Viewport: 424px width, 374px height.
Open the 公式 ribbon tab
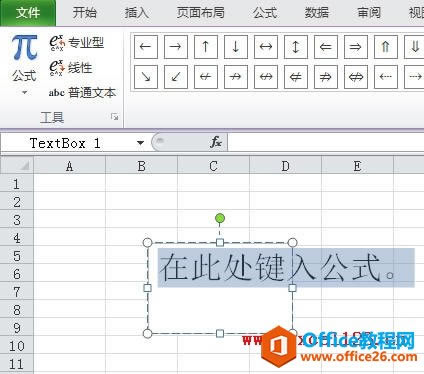(x=265, y=13)
